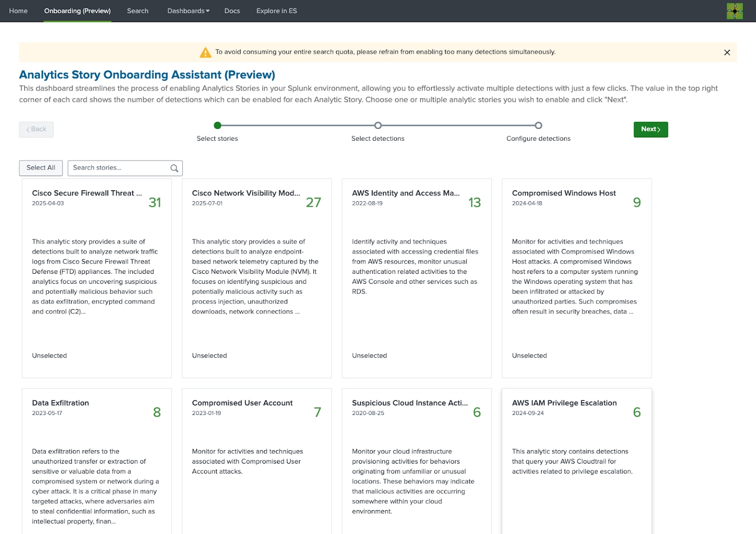Screen dimensions: 756x534
Task: Click the warning triangle icon in the banner
Action: (206, 52)
